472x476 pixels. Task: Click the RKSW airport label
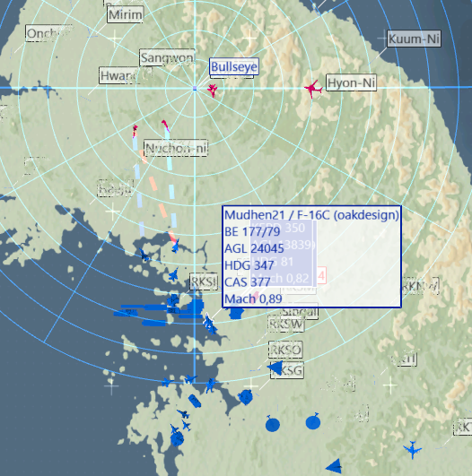point(285,324)
